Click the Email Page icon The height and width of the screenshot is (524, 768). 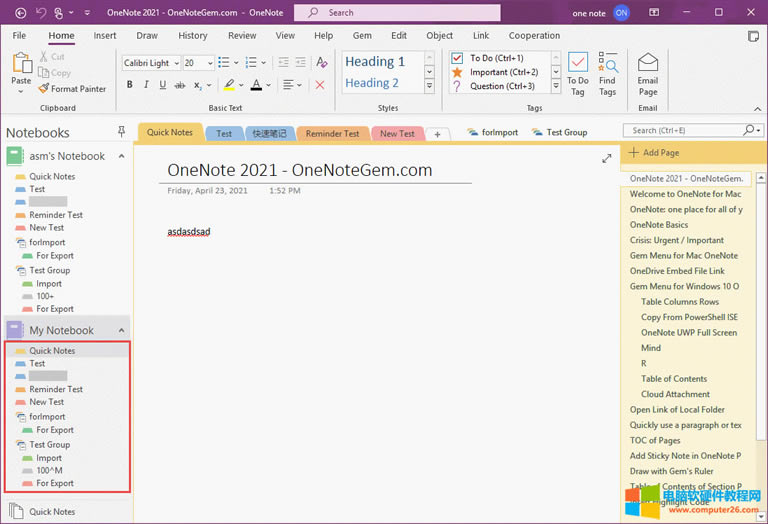click(x=648, y=72)
